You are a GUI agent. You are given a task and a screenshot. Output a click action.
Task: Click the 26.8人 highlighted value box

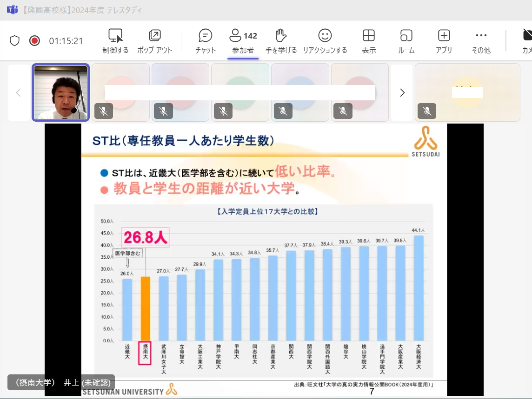point(145,237)
